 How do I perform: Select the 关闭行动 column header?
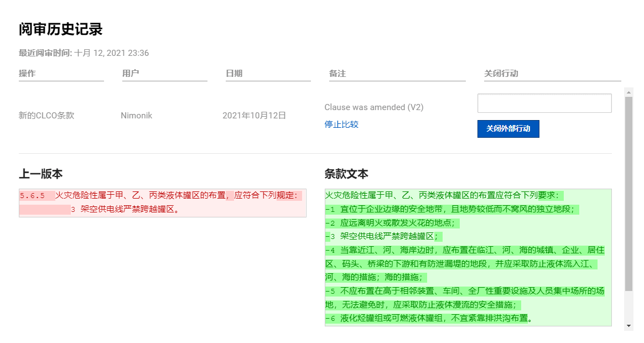(501, 74)
